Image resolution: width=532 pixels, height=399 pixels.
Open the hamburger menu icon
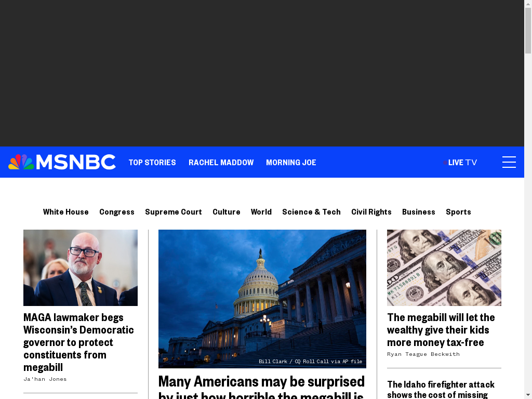pos(509,162)
